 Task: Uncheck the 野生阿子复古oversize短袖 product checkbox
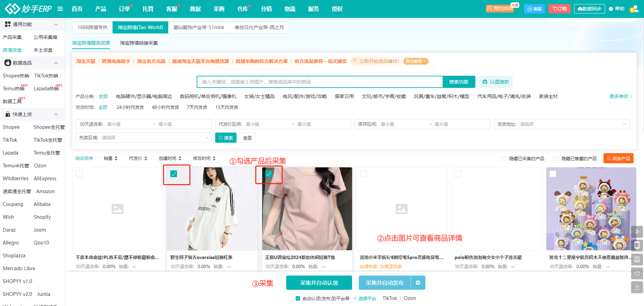[x=174, y=174]
